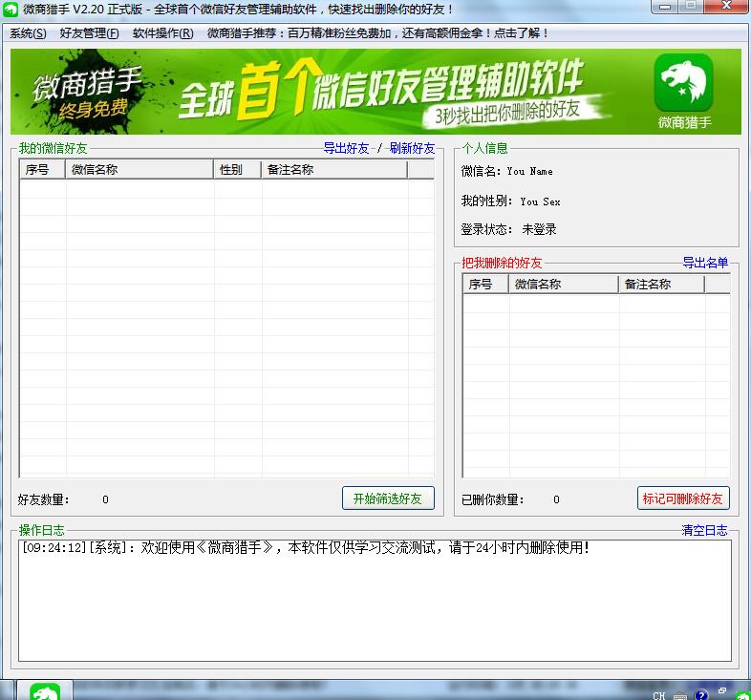Viewport: 751px width, 700px height.
Task: Click the 微商猎手 taskbar icon
Action: pyautogui.click(x=45, y=691)
